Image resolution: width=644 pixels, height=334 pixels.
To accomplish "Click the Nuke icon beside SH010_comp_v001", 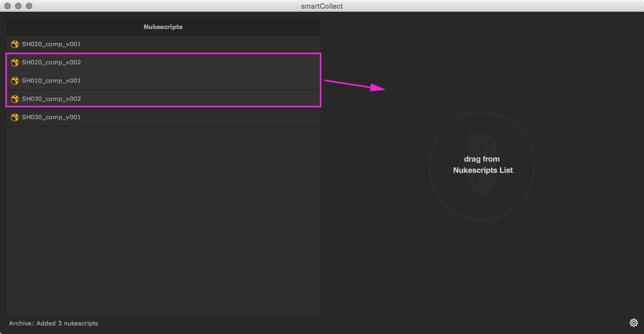I will (15, 81).
